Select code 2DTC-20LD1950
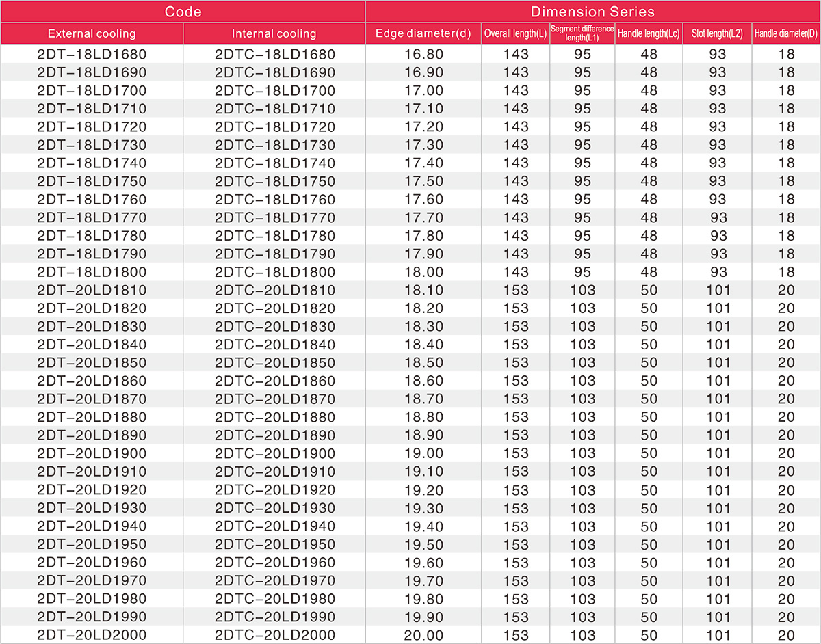 tap(275, 544)
